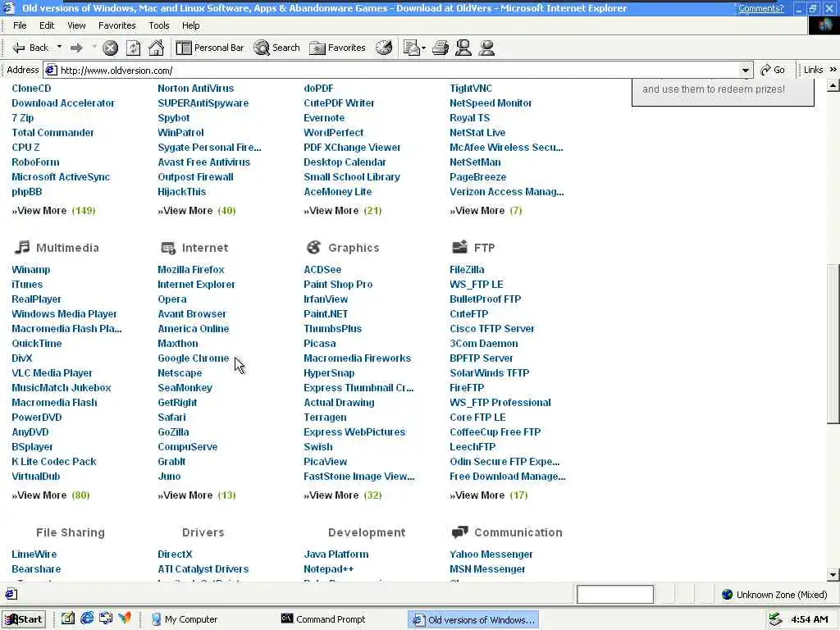This screenshot has height=630, width=840.
Task: Click the Graphics category icon
Action: click(x=313, y=247)
